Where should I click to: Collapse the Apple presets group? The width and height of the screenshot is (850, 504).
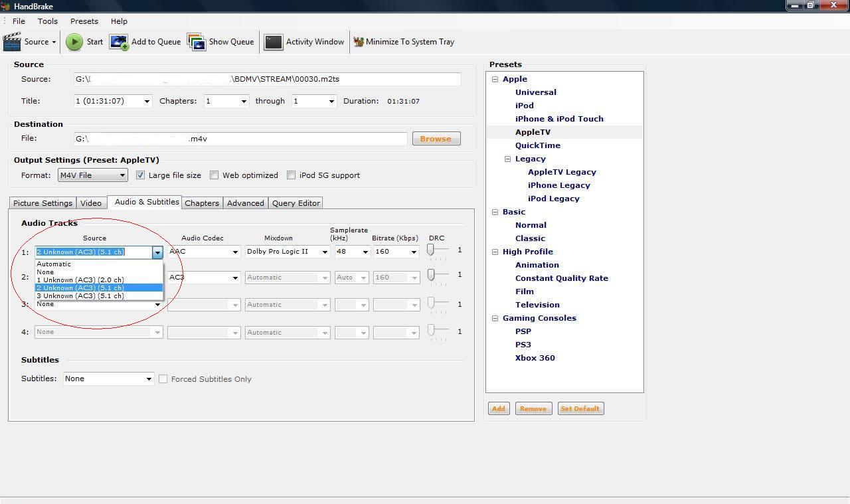click(x=495, y=79)
